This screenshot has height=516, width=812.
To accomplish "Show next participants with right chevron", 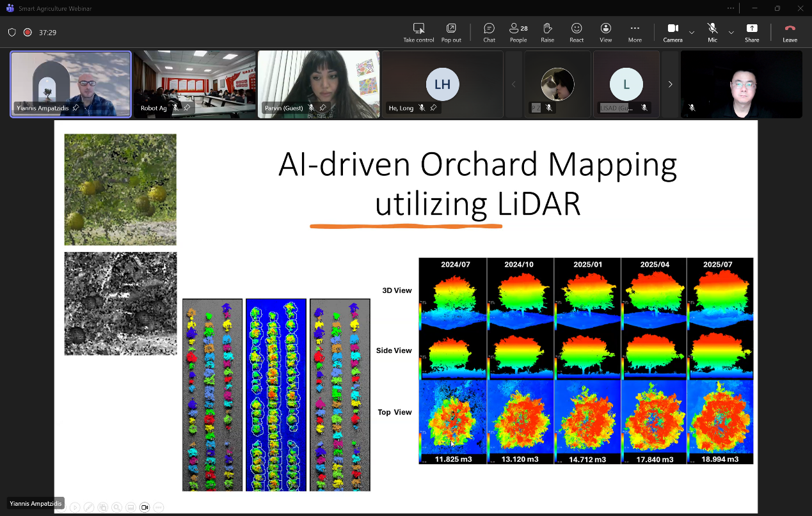I will [670, 84].
